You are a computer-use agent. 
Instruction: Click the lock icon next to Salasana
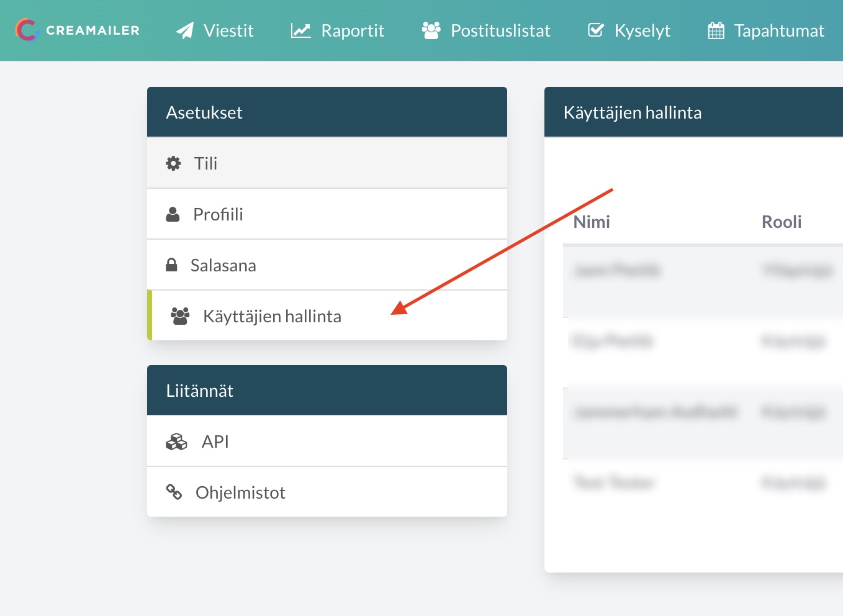coord(171,265)
